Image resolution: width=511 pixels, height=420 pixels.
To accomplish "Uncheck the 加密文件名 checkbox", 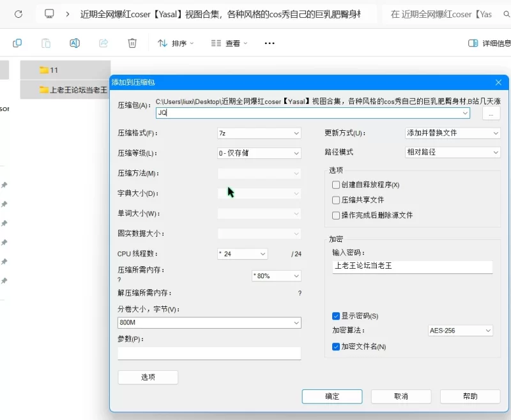I will click(x=336, y=347).
